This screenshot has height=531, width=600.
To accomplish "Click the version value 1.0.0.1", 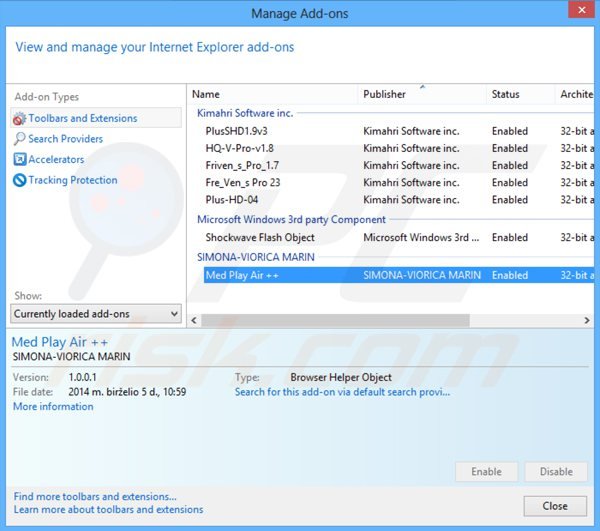I will 82,378.
